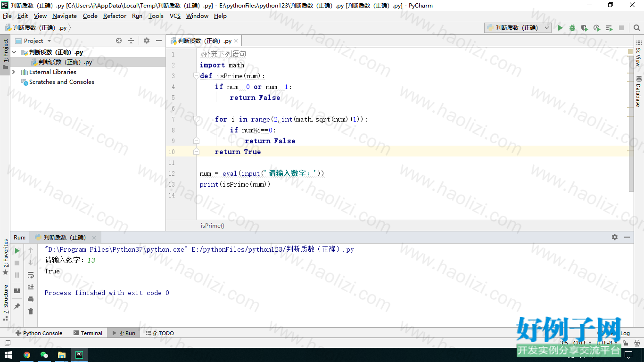The width and height of the screenshot is (644, 362).
Task: Select Scratches and Consoles in tree
Action: (58, 82)
